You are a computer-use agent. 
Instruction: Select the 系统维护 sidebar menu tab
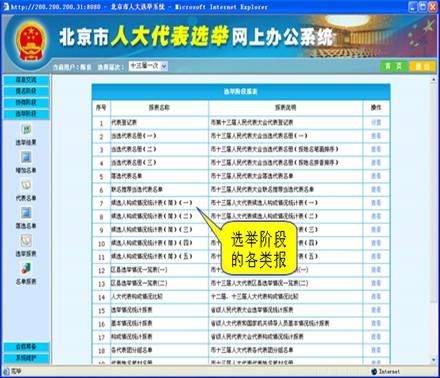(26, 358)
